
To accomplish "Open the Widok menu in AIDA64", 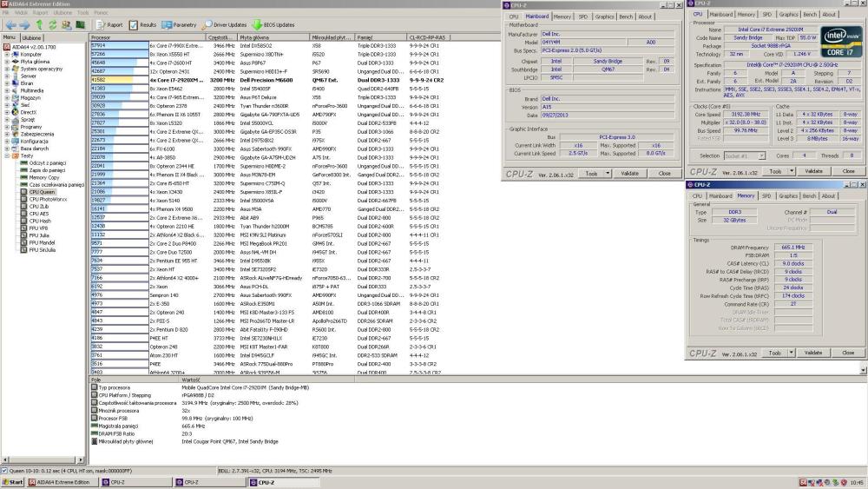I will pos(21,12).
